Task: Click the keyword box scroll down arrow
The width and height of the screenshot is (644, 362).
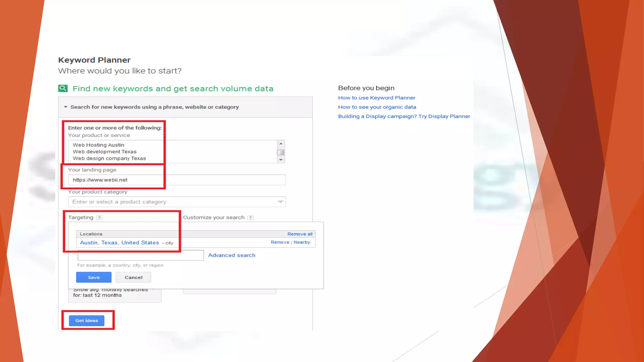Action: (x=281, y=160)
